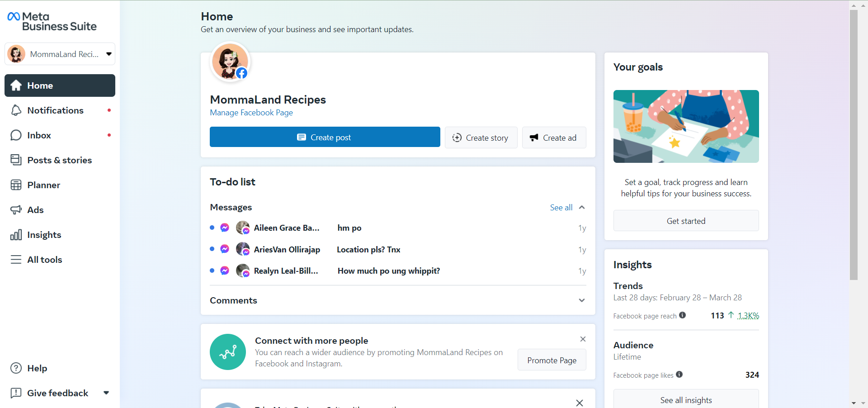Click the Home house icon in sidebar
The width and height of the screenshot is (868, 408).
point(16,85)
